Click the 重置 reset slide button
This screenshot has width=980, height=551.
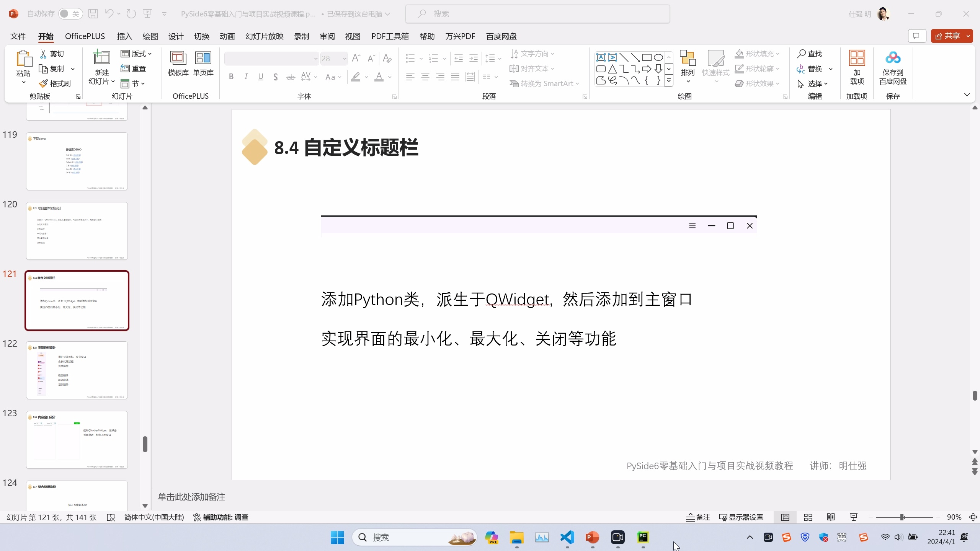pyautogui.click(x=133, y=68)
